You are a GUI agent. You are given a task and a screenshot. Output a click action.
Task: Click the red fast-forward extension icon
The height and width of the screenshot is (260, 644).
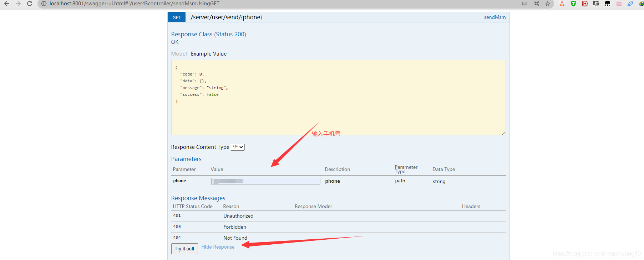585,4
